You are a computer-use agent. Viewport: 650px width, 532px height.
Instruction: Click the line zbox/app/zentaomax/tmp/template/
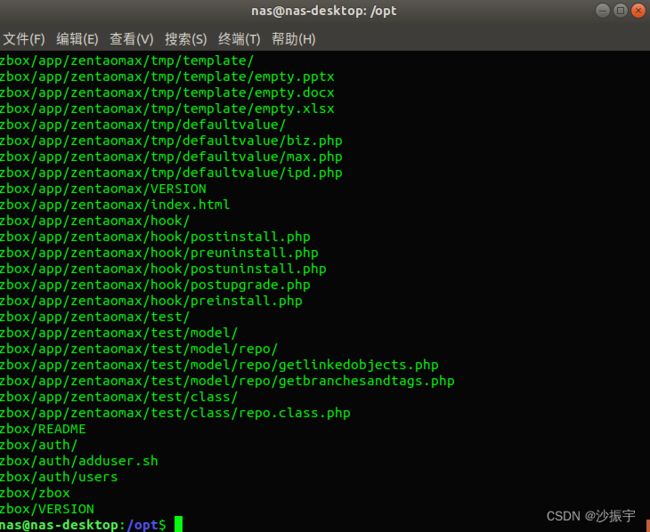pyautogui.click(x=127, y=61)
